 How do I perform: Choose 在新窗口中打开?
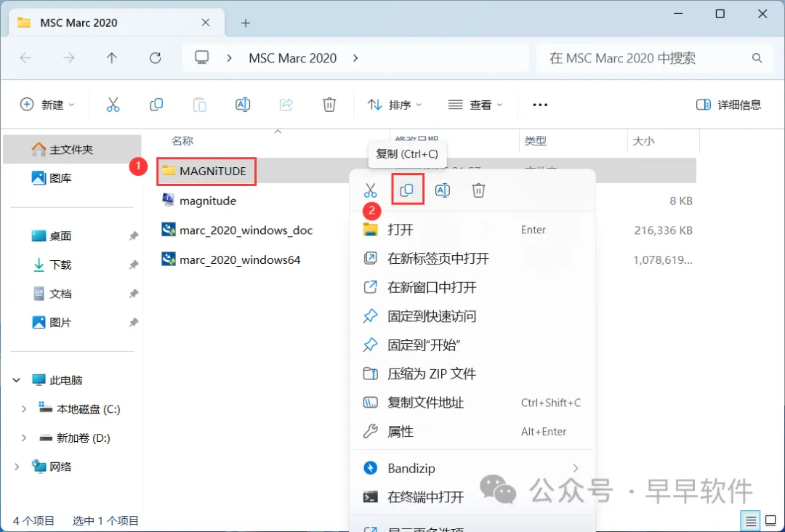click(x=472, y=287)
